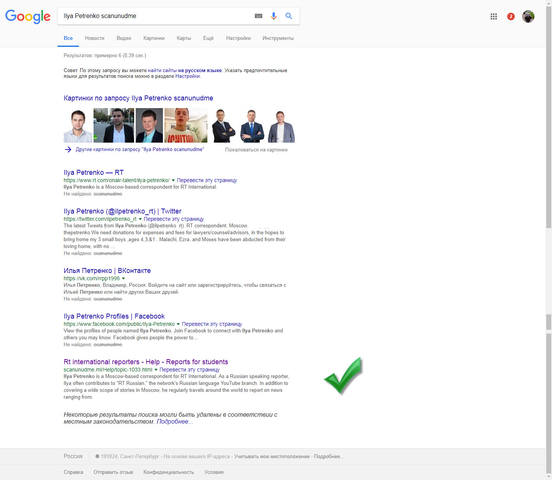
Task: Open the Справка footer link
Action: click(x=74, y=472)
